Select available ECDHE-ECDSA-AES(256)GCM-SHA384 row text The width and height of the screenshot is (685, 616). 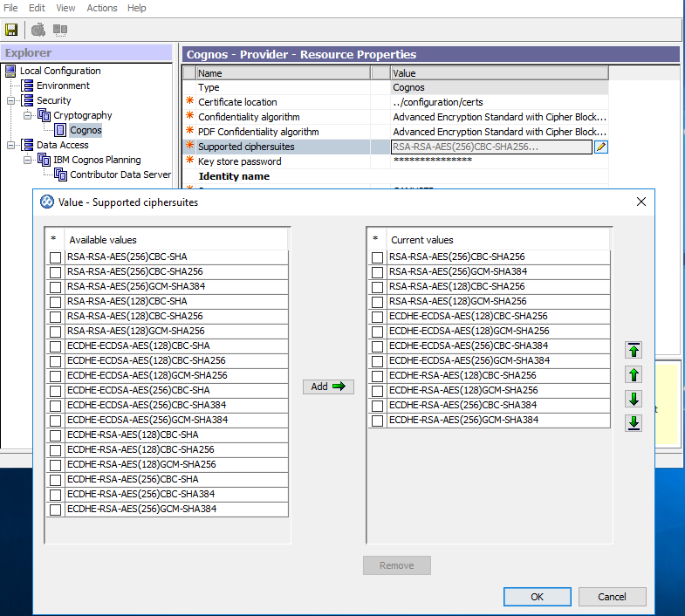(147, 420)
